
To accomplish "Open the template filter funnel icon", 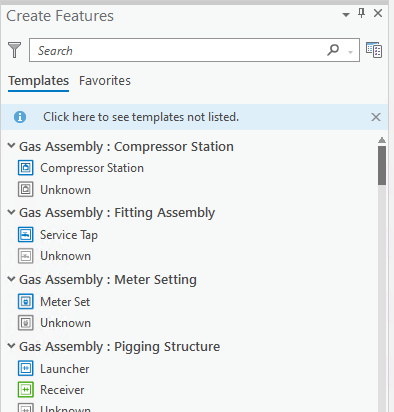I will tap(15, 50).
